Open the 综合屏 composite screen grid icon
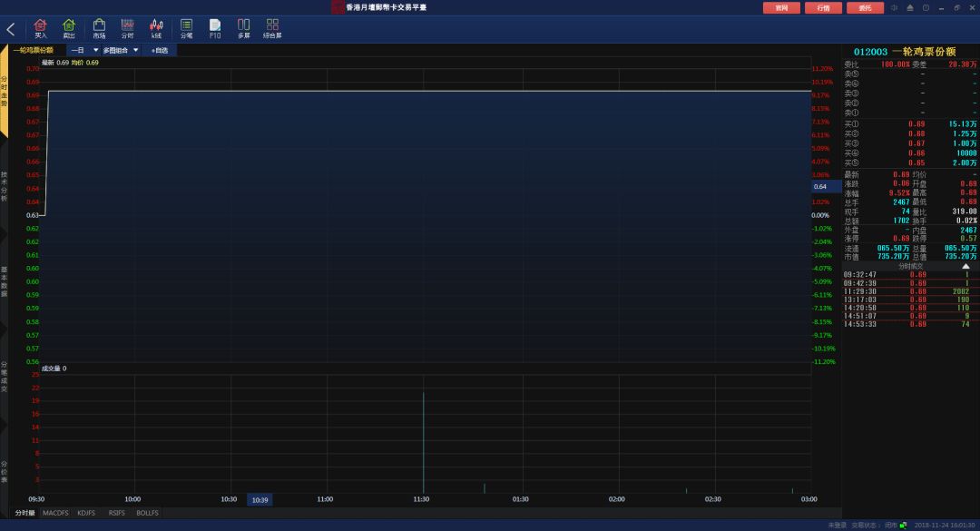 point(272,29)
